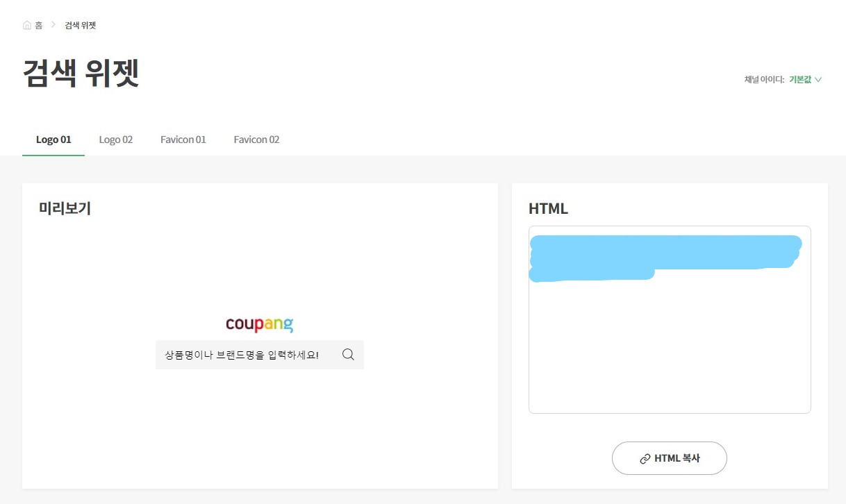846x504 pixels.
Task: Open the Favicon 01 tab
Action: point(183,140)
